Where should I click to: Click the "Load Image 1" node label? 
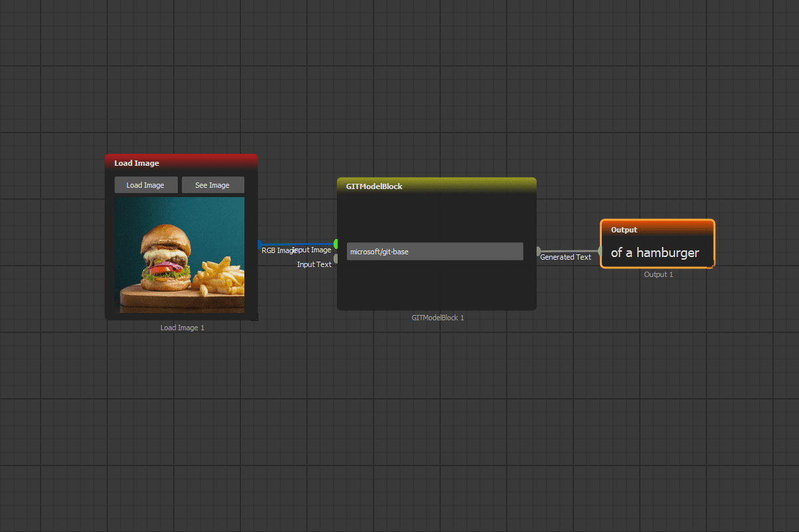click(x=182, y=328)
